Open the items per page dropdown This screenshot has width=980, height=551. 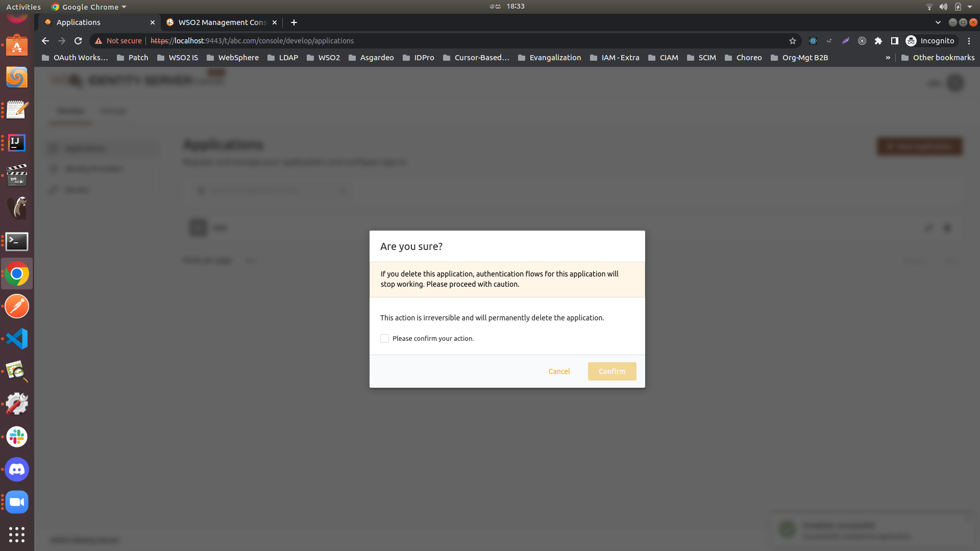pyautogui.click(x=251, y=260)
